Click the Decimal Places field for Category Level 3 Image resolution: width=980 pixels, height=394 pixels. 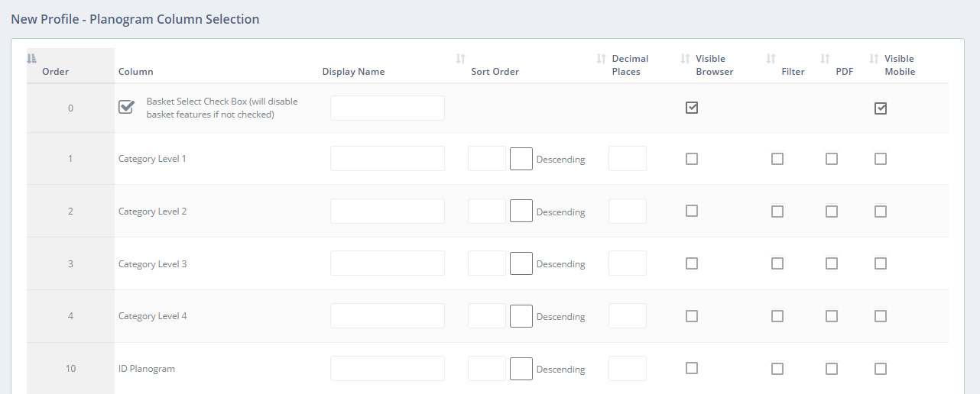[x=628, y=263]
